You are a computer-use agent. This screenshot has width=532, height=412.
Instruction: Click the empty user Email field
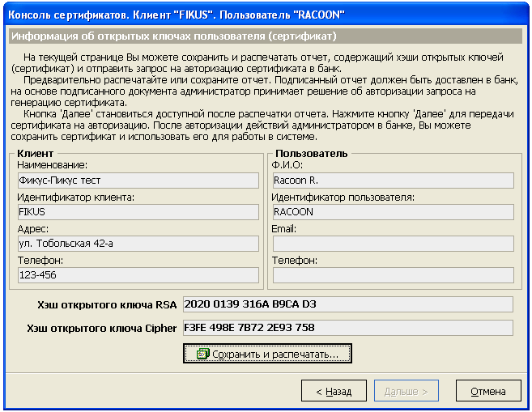tap(394, 244)
